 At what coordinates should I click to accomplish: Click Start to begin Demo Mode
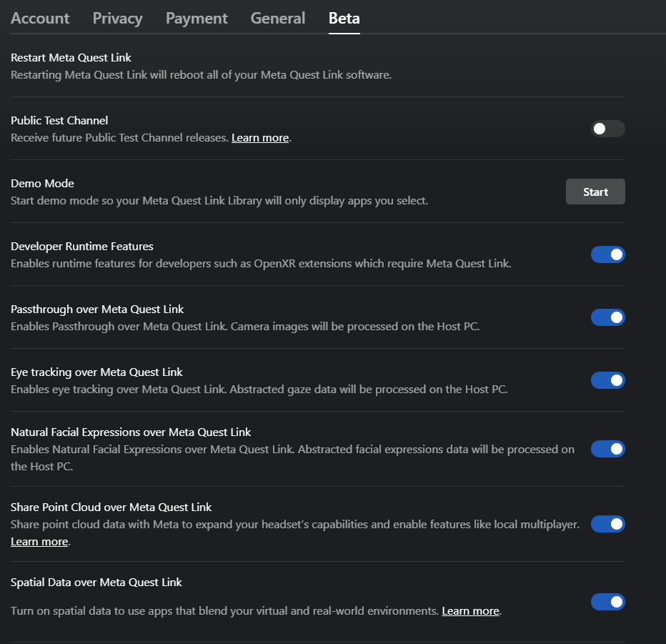(595, 191)
